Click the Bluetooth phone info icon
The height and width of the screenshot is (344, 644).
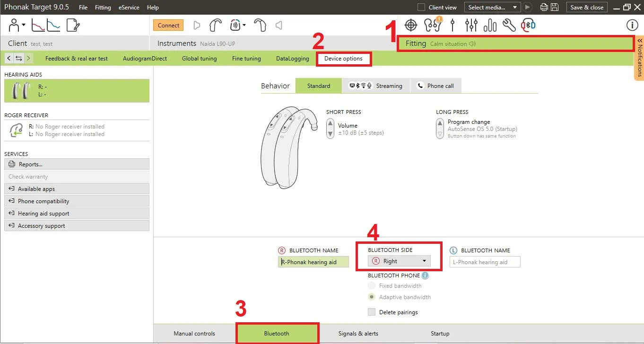pos(425,275)
